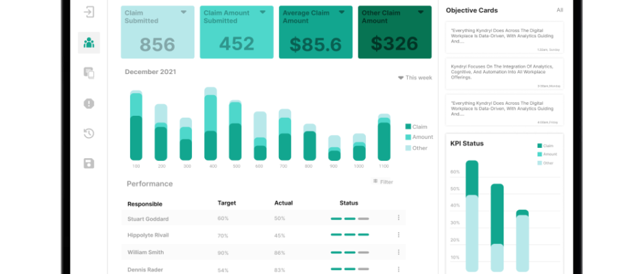Open the Stuart Goddard row three-dot menu
This screenshot has height=274, width=644.
tap(399, 218)
